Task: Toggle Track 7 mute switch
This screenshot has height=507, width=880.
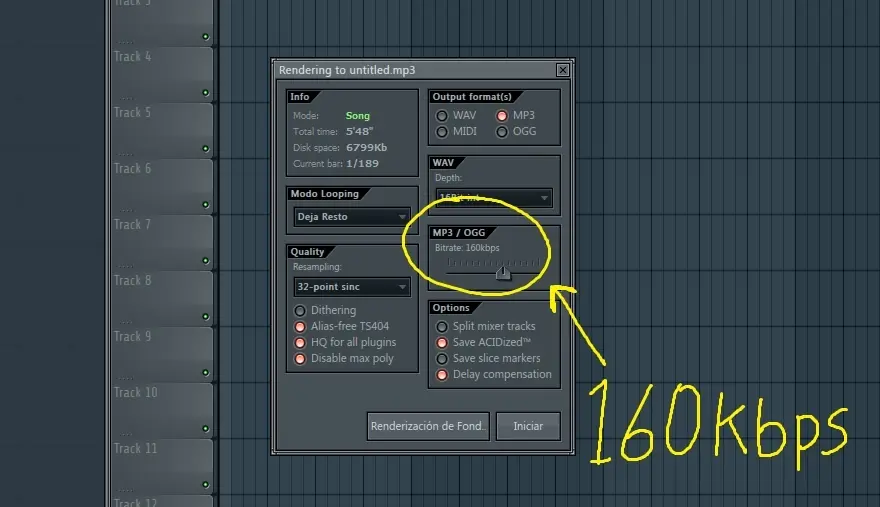Action: click(205, 261)
